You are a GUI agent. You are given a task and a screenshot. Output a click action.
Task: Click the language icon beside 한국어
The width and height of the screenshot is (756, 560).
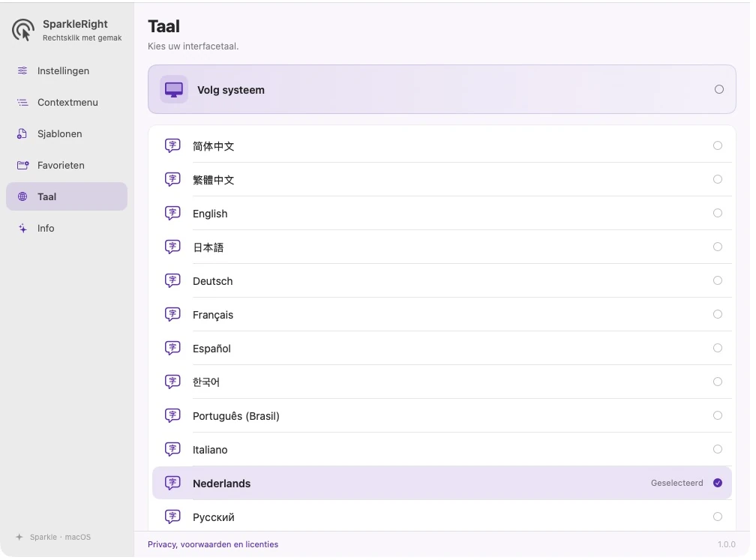172,382
